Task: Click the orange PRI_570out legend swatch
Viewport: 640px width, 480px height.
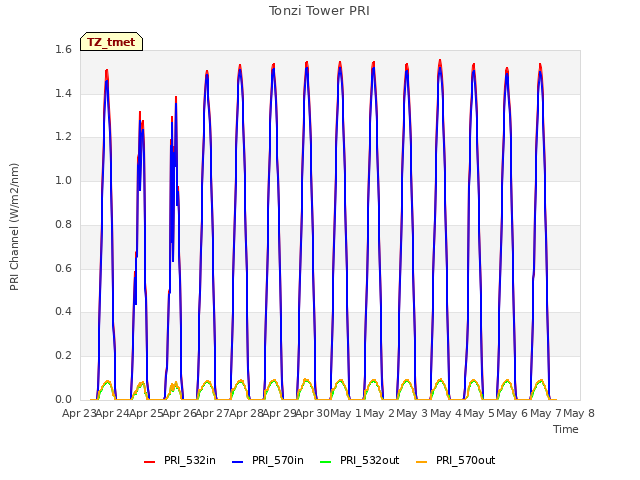Action: [421, 462]
